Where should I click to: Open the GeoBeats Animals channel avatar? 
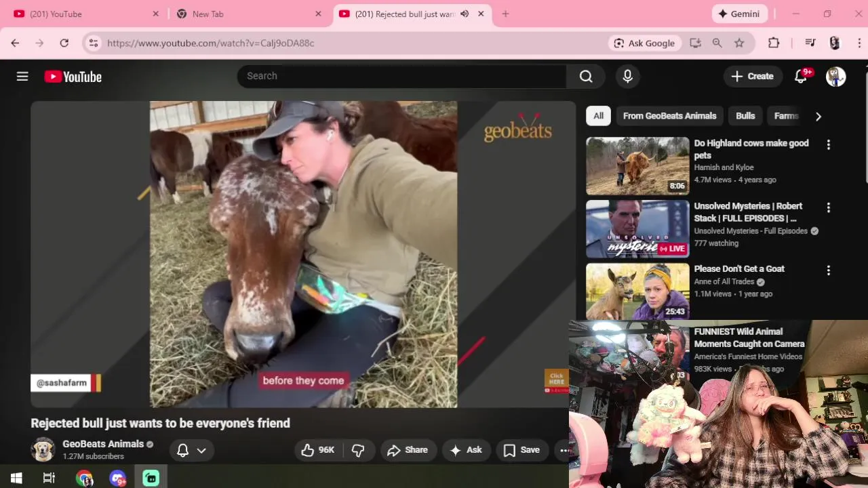[x=43, y=450]
